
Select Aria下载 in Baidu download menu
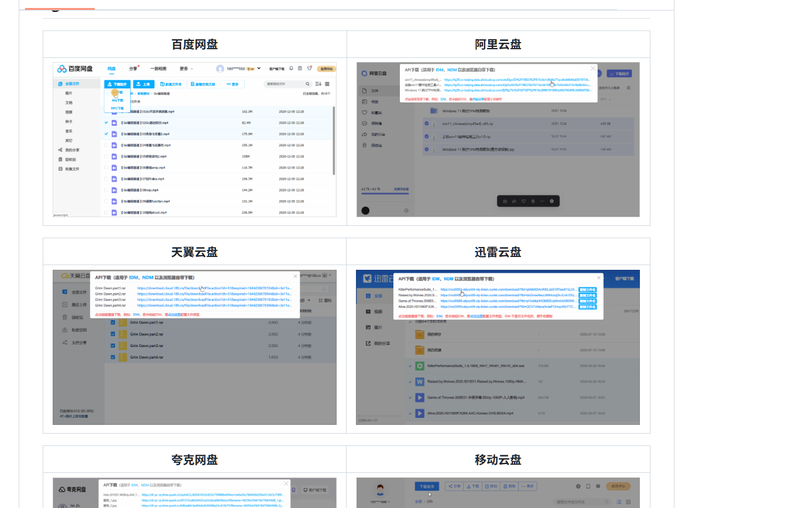click(x=117, y=100)
